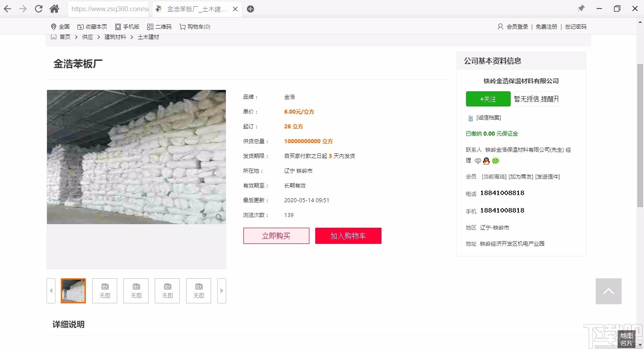This screenshot has height=349, width=644.
Task: Zoom the product photo with the magnifier icon
Action: [219, 217]
